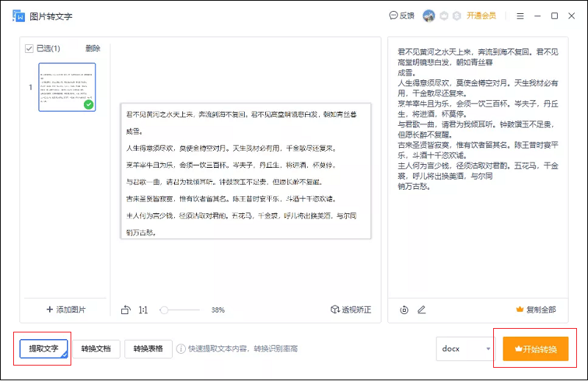Viewport: 588px width, 381px height.
Task: Minimize the 图片转文字 window
Action: 537,16
